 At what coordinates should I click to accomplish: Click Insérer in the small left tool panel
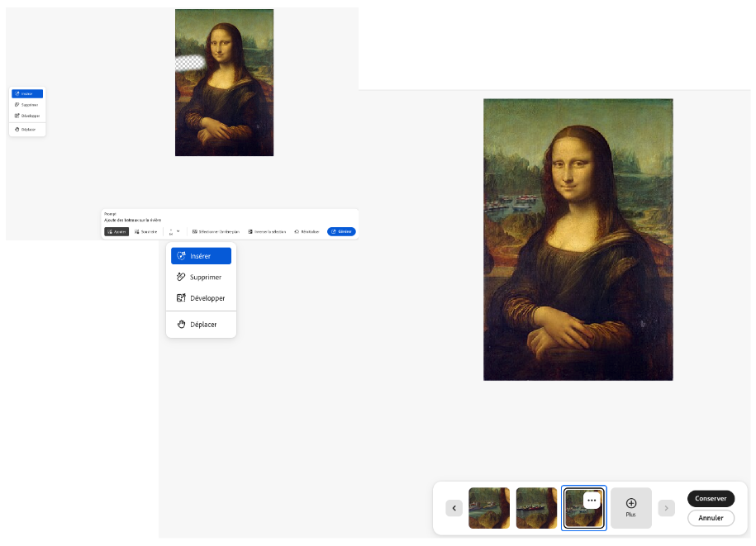point(27,93)
